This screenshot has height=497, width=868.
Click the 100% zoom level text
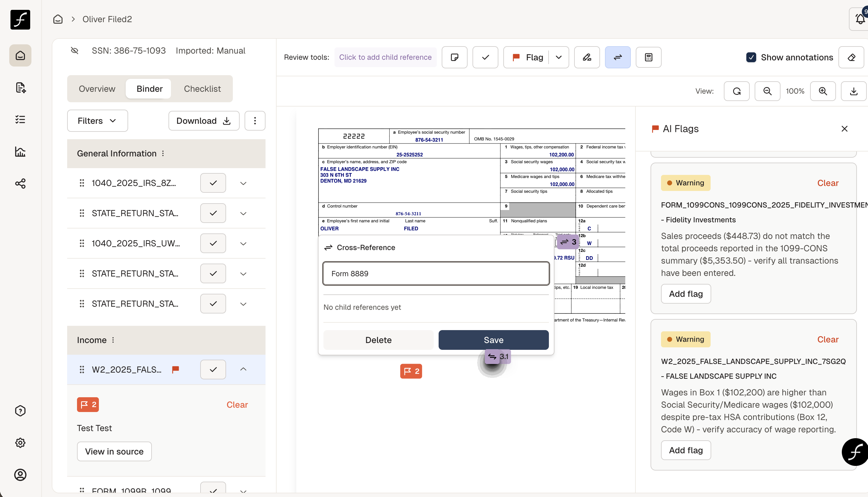(x=795, y=91)
